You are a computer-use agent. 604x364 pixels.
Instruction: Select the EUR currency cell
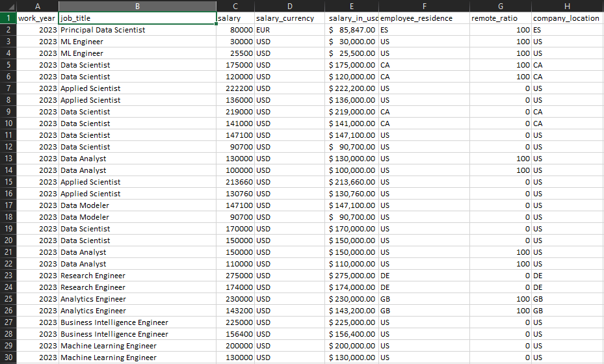tap(290, 30)
